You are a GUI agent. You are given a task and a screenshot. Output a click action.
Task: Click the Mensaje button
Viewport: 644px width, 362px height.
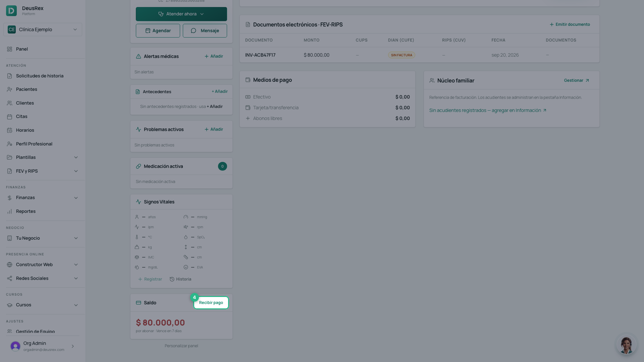205,31
